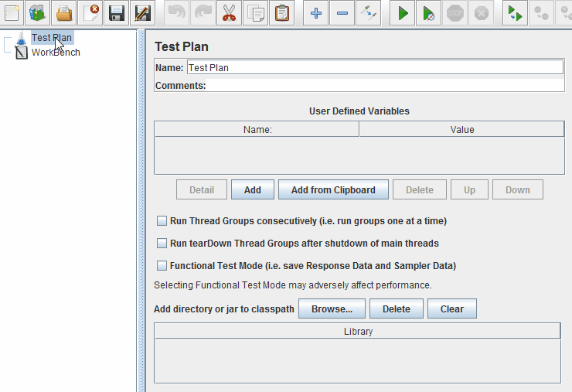This screenshot has height=392, width=572.
Task: Click the Test Plan flask icon
Action: [22, 38]
